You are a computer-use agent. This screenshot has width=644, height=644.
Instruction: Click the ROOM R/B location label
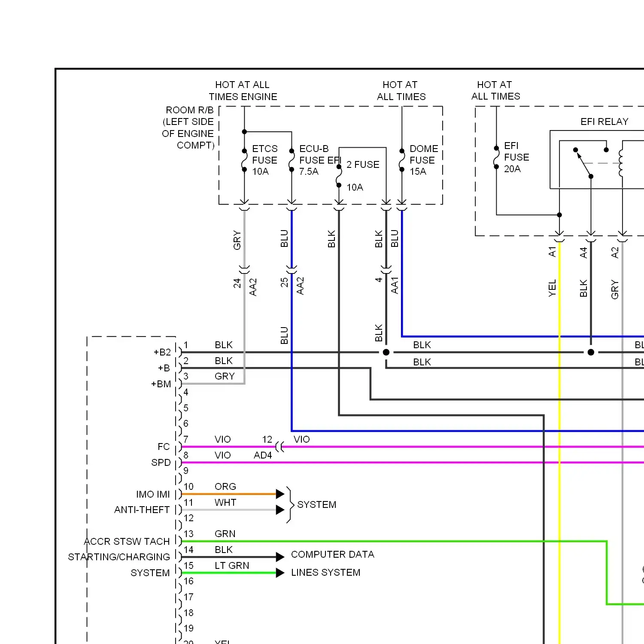(x=188, y=128)
